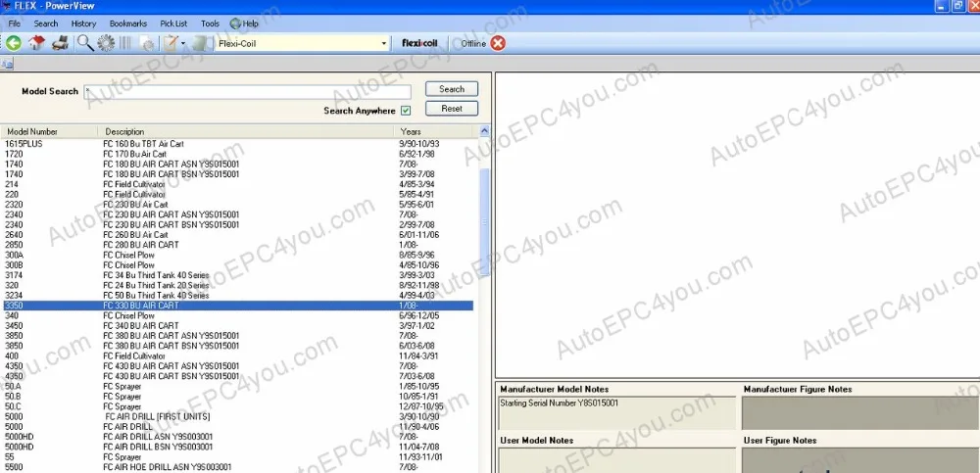Click the Help globe icon
The height and width of the screenshot is (473, 980).
[x=235, y=24]
